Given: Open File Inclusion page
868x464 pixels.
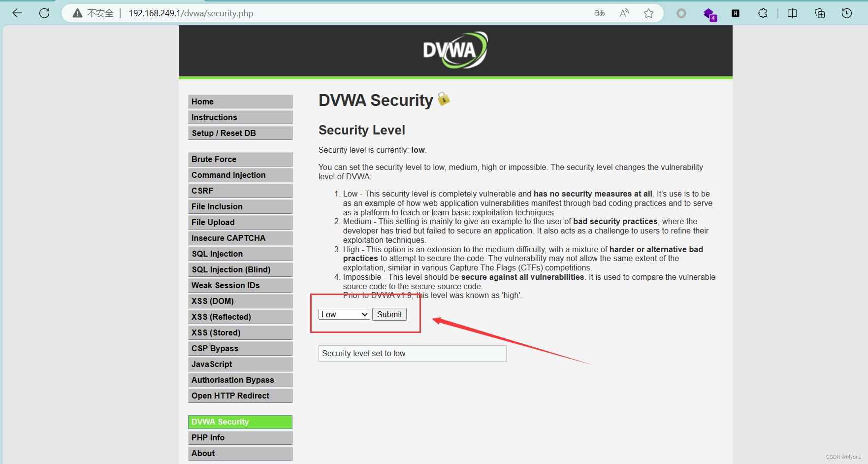Looking at the screenshot, I should pos(240,206).
